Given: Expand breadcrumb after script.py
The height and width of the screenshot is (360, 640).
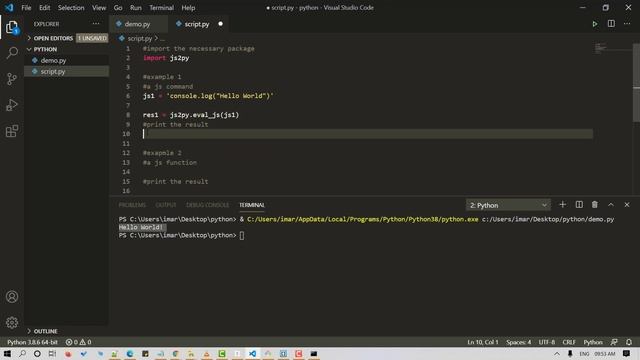Looking at the screenshot, I should click(162, 38).
